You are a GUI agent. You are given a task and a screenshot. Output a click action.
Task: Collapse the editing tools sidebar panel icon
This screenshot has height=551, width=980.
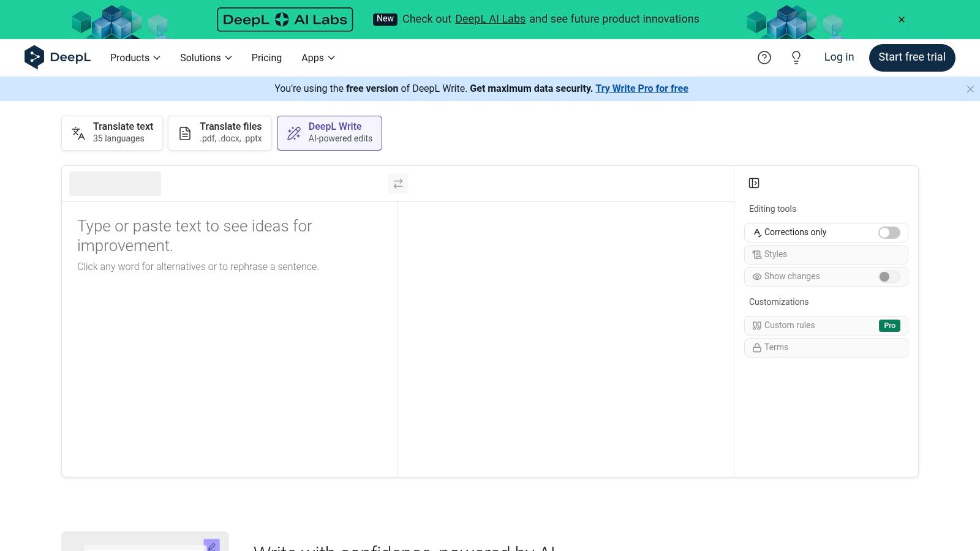[x=754, y=183]
